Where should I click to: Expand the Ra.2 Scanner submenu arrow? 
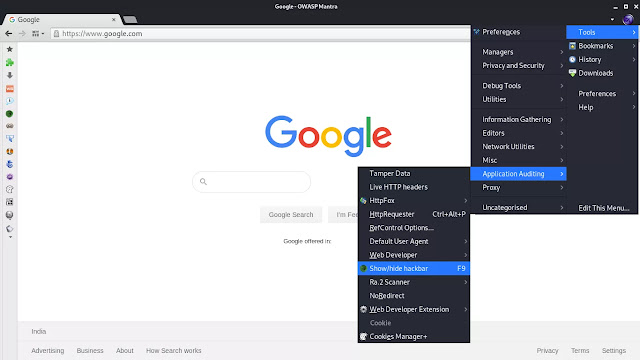click(x=465, y=282)
